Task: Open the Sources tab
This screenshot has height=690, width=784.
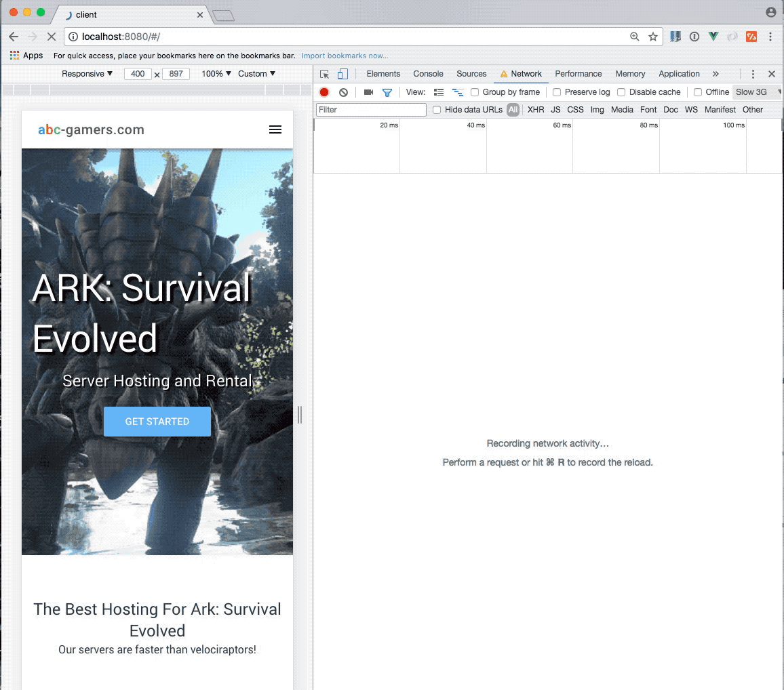Action: pyautogui.click(x=471, y=74)
